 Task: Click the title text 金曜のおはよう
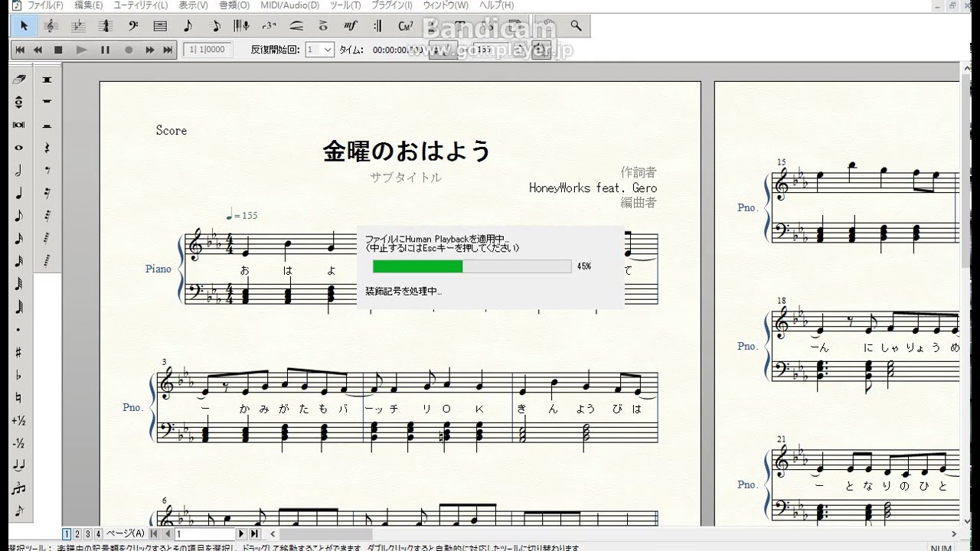click(x=407, y=151)
